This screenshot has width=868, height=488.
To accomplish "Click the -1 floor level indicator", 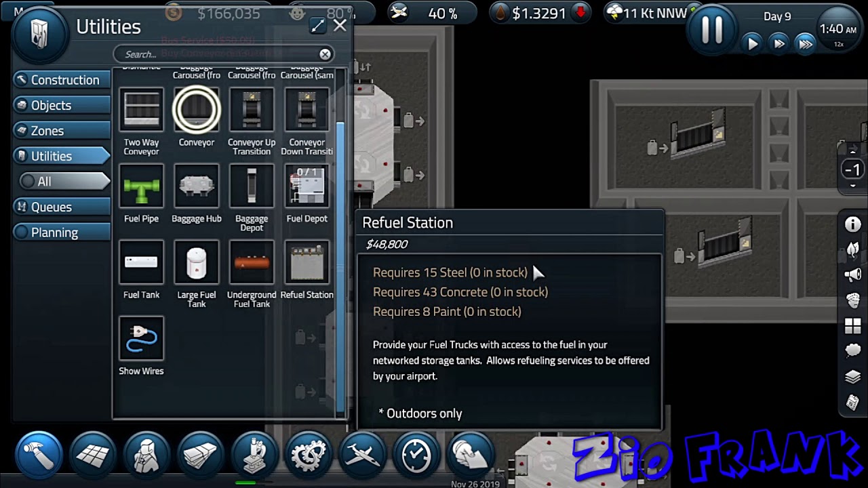I will point(853,169).
